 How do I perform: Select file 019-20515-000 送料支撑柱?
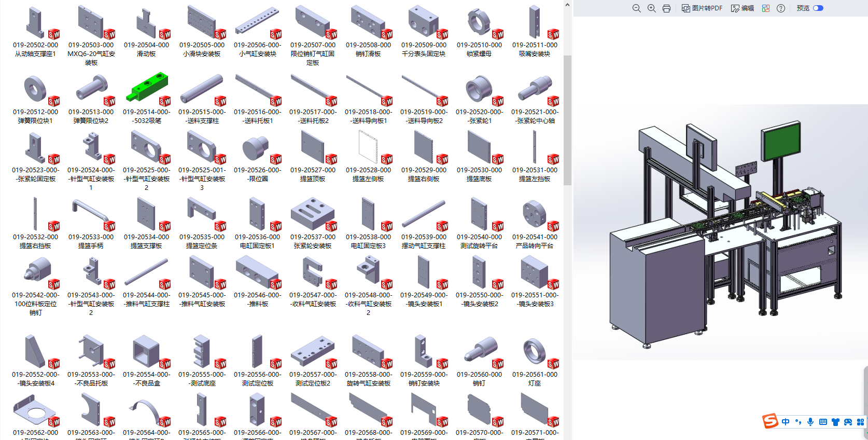(x=202, y=99)
